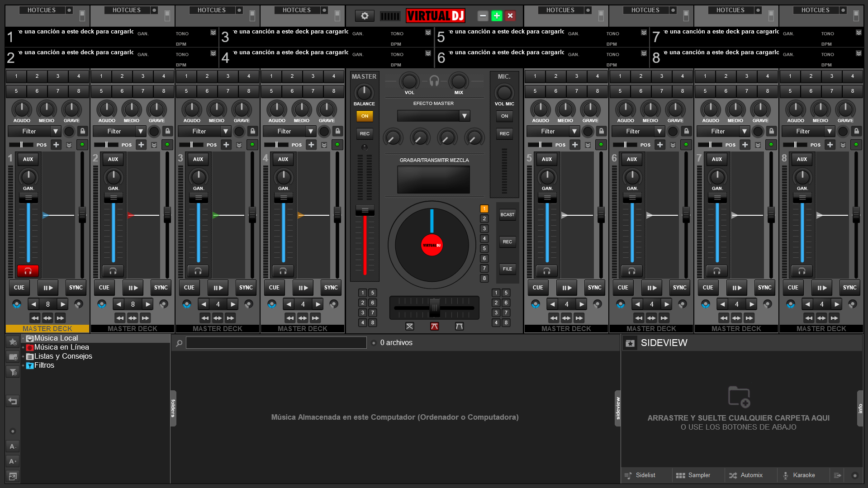Toggle the filter lock on deck 3
868x488 pixels.
pyautogui.click(x=252, y=131)
